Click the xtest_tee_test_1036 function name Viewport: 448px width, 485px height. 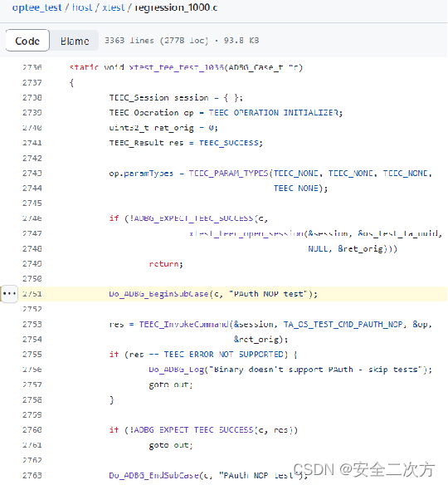(x=177, y=67)
